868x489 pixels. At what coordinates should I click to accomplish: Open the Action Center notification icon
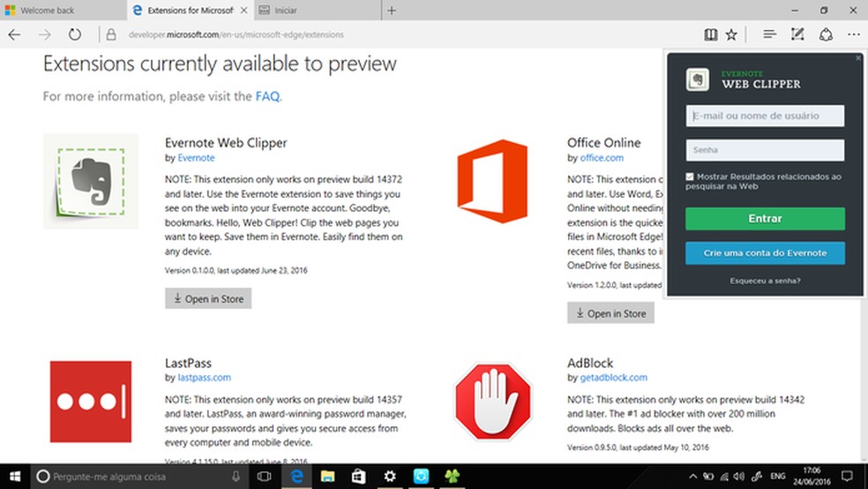847,477
